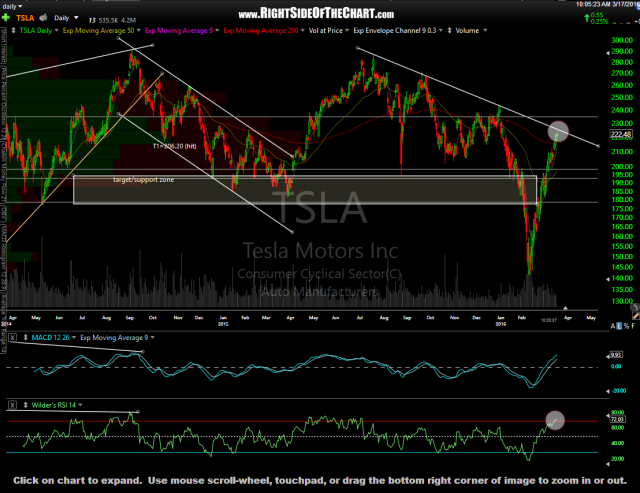Expand the Exp Moving Average 200 dropdown arrow

tap(303, 31)
